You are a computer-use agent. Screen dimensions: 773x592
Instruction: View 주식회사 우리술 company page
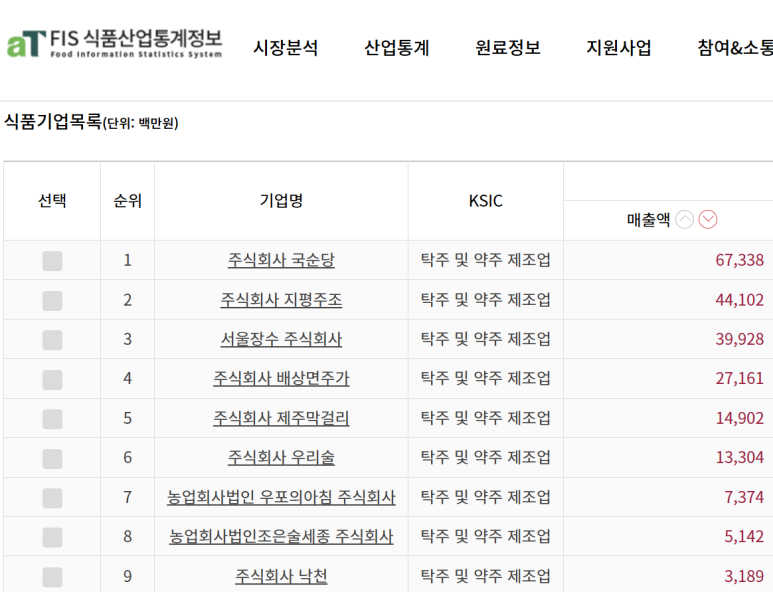point(281,457)
